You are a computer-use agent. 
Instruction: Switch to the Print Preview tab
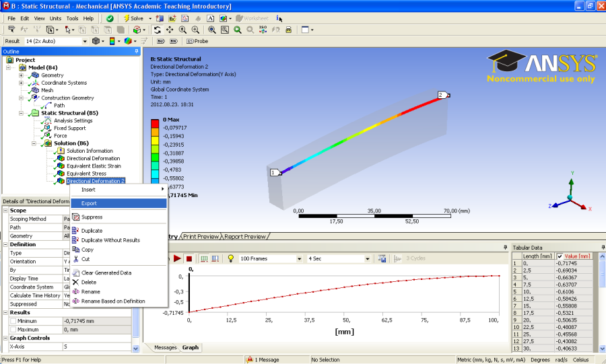(x=201, y=237)
